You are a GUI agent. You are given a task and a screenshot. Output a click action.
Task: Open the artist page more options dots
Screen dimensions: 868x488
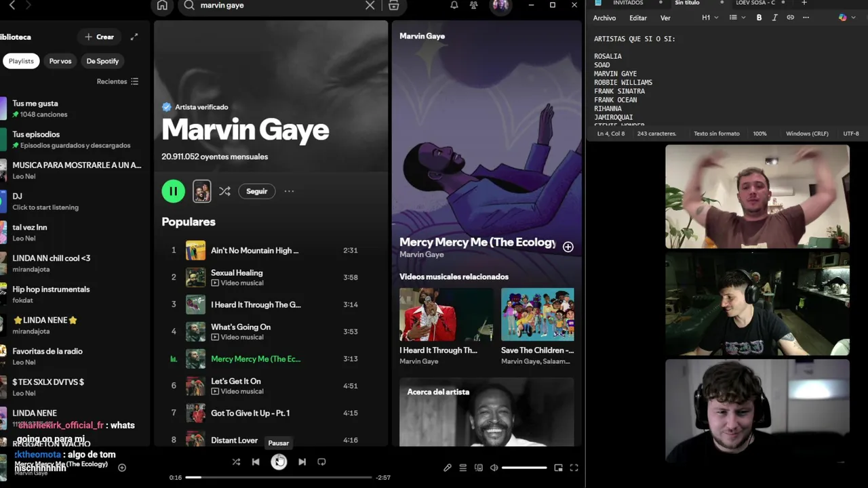[x=289, y=191]
